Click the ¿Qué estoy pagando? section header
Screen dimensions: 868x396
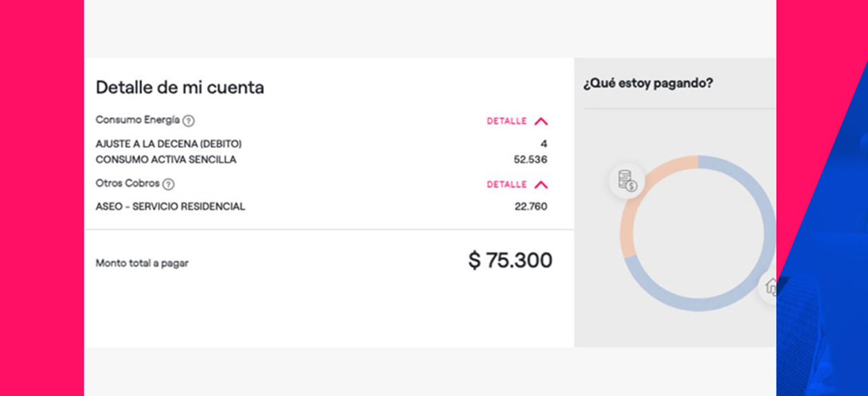coord(648,83)
